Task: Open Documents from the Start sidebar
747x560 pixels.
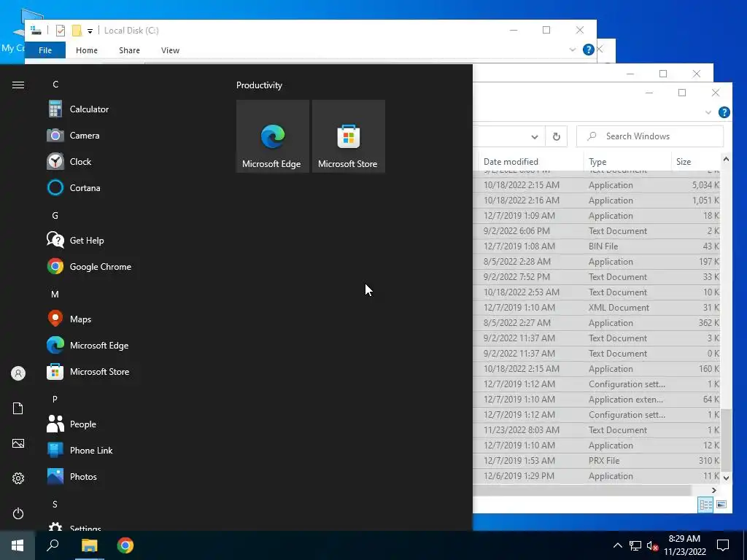Action: [x=18, y=408]
